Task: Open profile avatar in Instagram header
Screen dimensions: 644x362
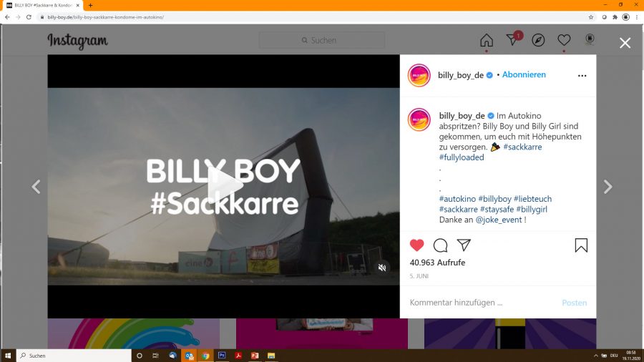Action: tap(590, 39)
